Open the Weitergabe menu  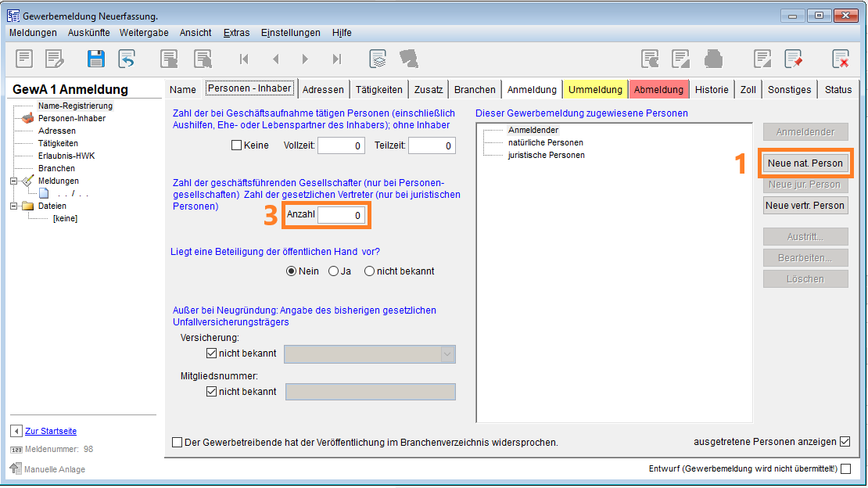coord(143,33)
